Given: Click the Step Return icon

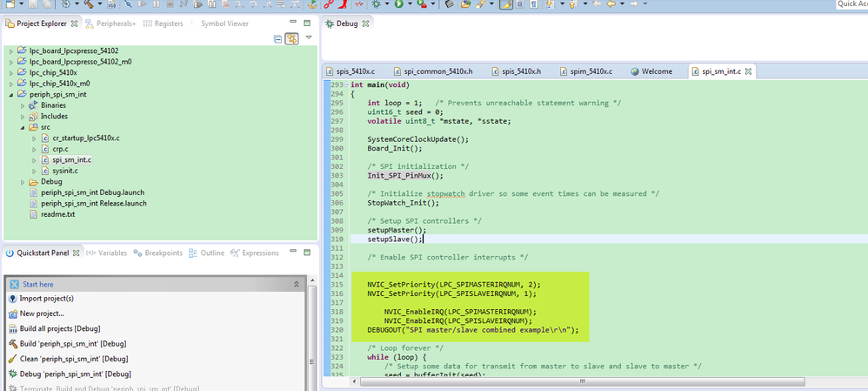Looking at the screenshot, I should click(x=267, y=3).
